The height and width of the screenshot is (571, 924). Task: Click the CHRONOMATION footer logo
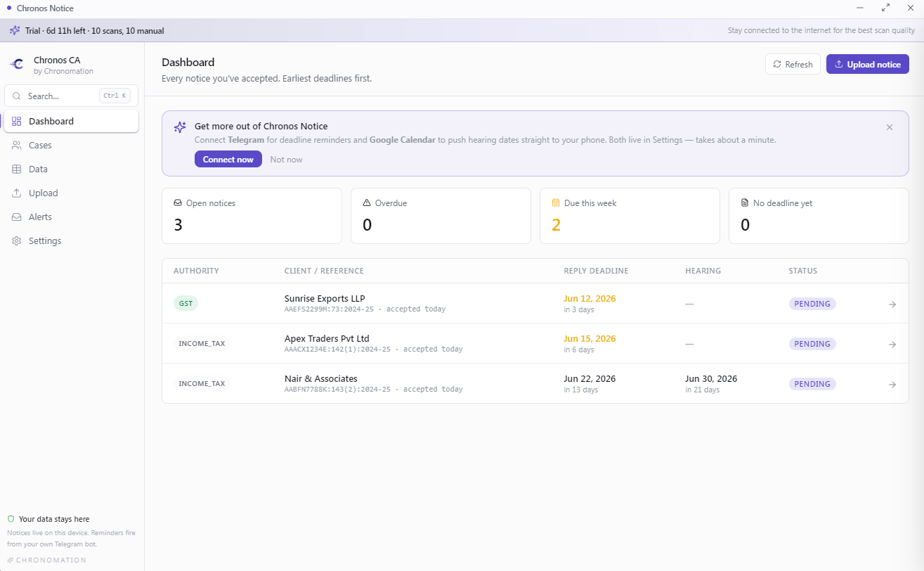point(46,560)
